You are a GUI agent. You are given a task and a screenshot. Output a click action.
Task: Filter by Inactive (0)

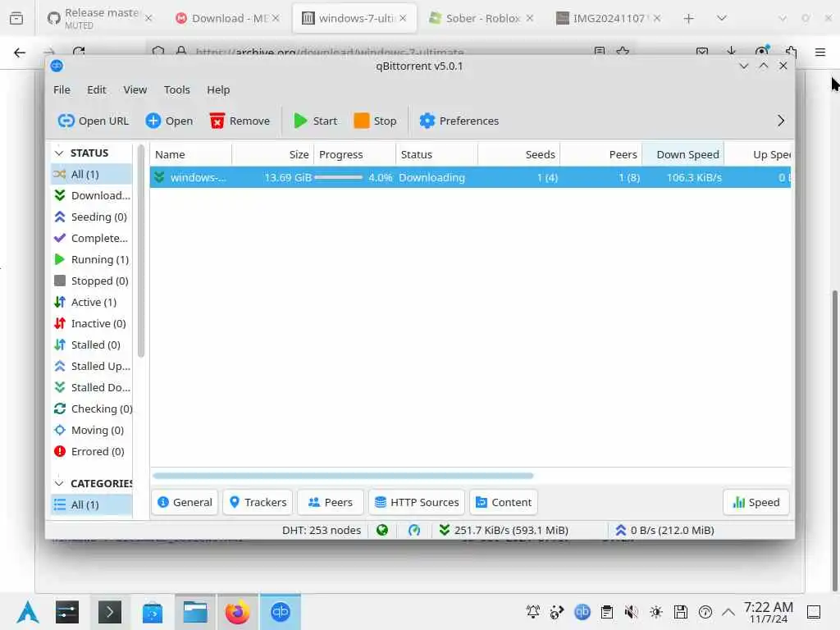pyautogui.click(x=91, y=324)
